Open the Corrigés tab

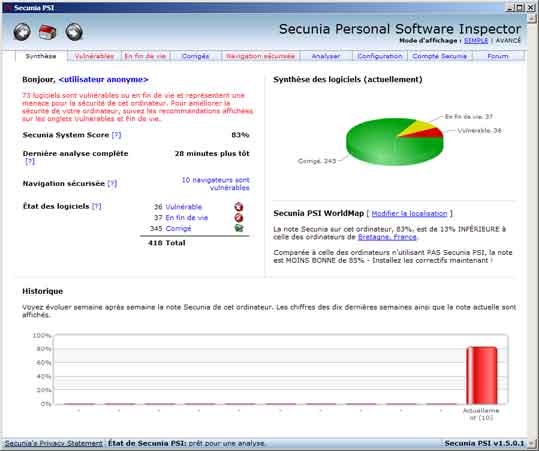(x=196, y=56)
